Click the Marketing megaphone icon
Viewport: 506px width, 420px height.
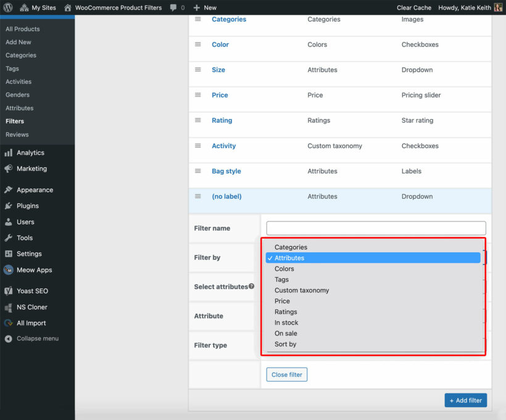tap(7, 168)
